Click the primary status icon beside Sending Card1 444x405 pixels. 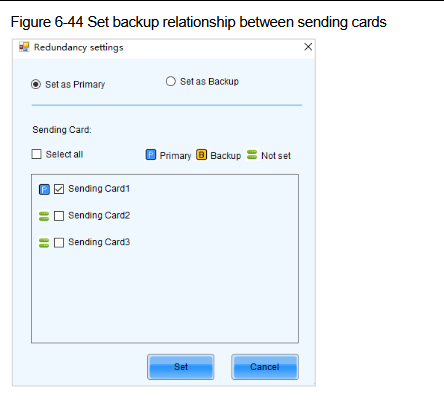[44, 189]
